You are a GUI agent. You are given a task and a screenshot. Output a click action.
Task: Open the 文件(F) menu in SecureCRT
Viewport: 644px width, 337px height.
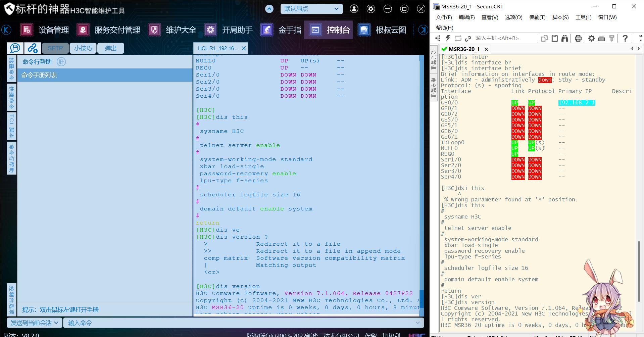444,17
